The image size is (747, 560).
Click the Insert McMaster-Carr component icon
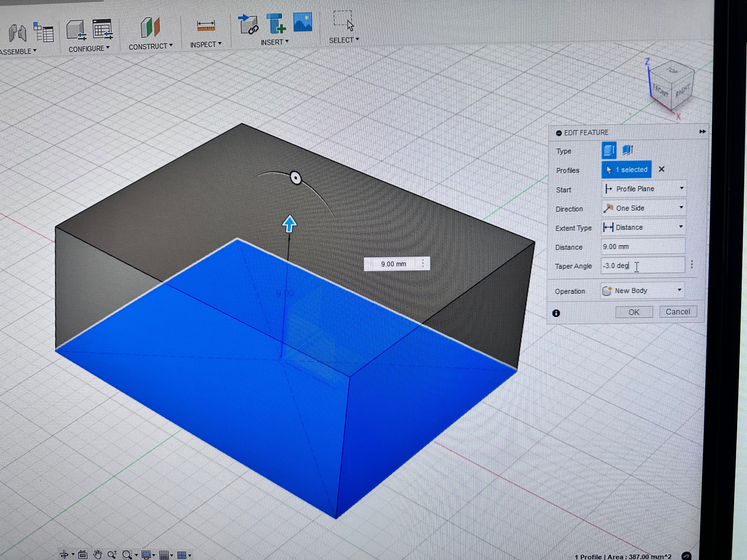tap(276, 23)
